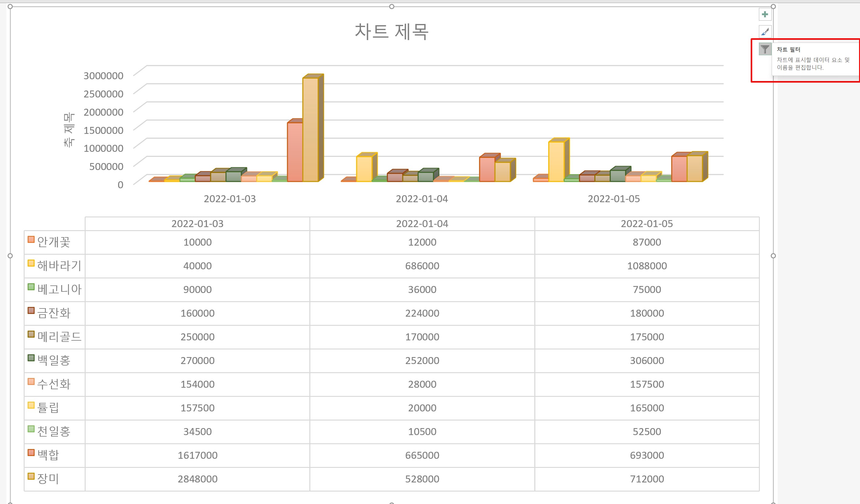Click the 백일홍 dark green legend key
The width and height of the screenshot is (860, 504).
click(x=31, y=358)
